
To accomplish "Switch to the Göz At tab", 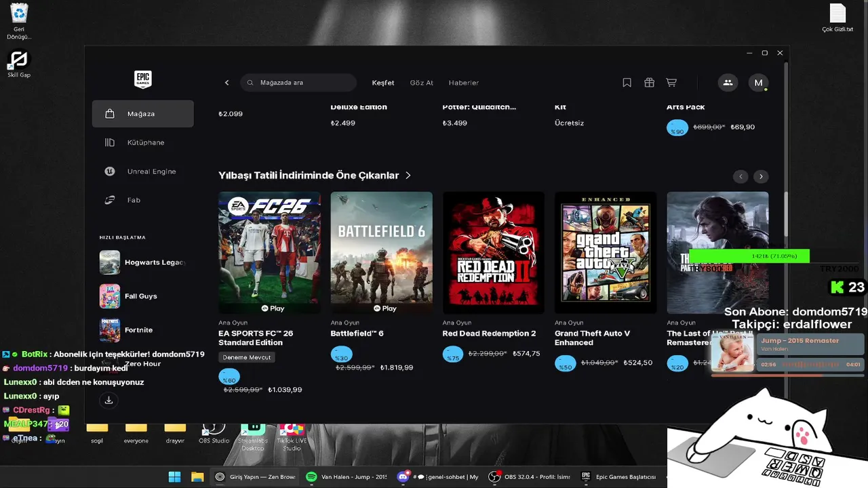I will [422, 83].
